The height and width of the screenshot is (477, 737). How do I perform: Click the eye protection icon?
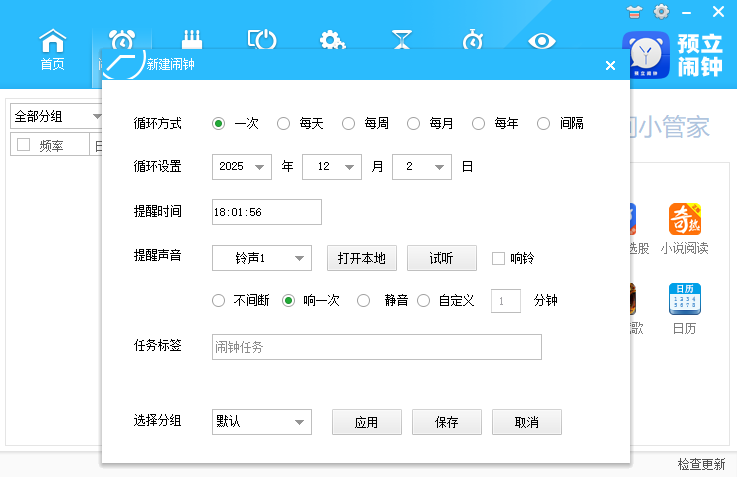coord(542,41)
